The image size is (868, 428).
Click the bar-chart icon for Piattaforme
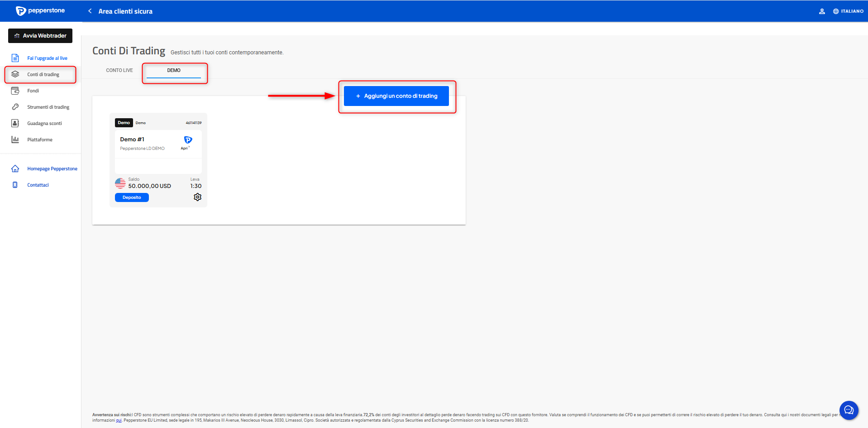click(x=15, y=139)
